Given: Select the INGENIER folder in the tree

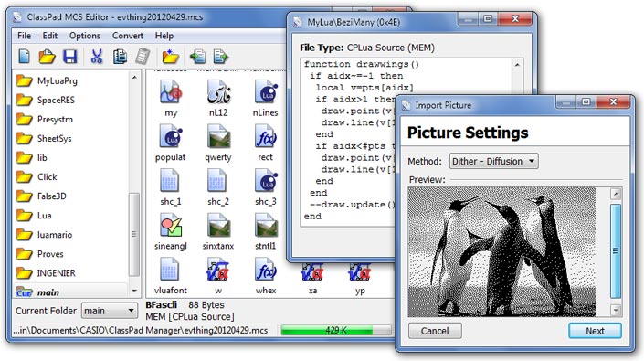Looking at the screenshot, I should coord(46,273).
